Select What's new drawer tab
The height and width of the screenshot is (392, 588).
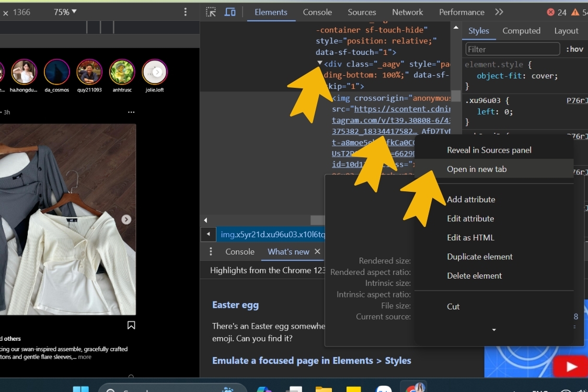288,252
